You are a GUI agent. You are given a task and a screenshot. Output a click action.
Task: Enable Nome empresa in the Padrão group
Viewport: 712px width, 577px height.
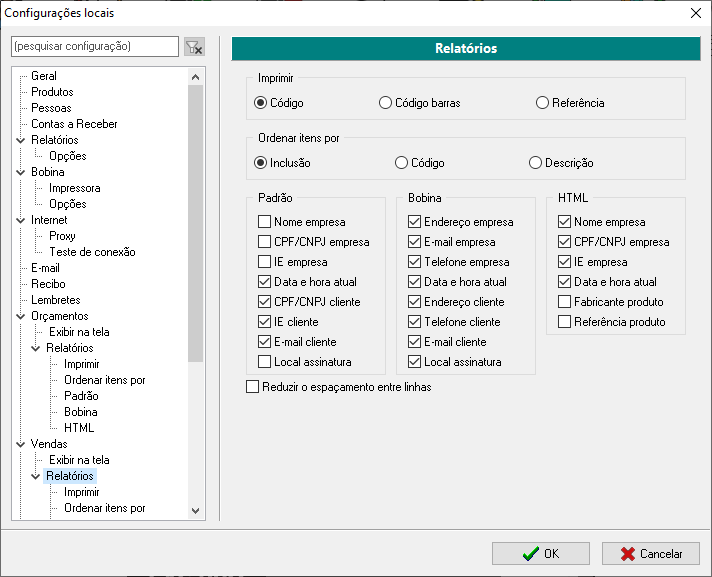(265, 222)
